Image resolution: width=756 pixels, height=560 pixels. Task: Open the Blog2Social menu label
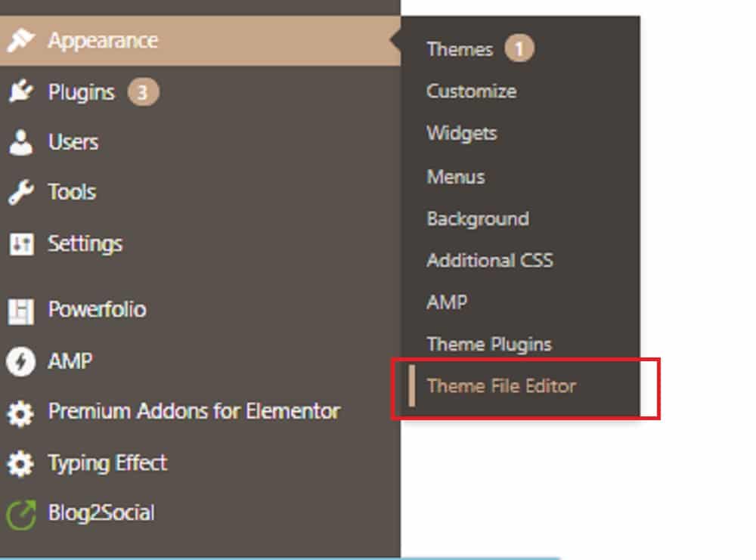click(101, 512)
